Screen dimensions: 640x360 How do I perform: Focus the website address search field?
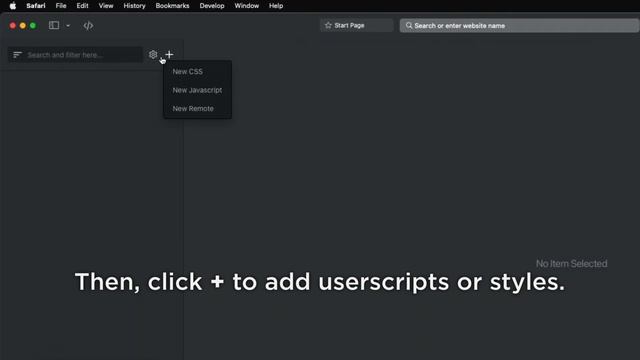[x=519, y=25]
